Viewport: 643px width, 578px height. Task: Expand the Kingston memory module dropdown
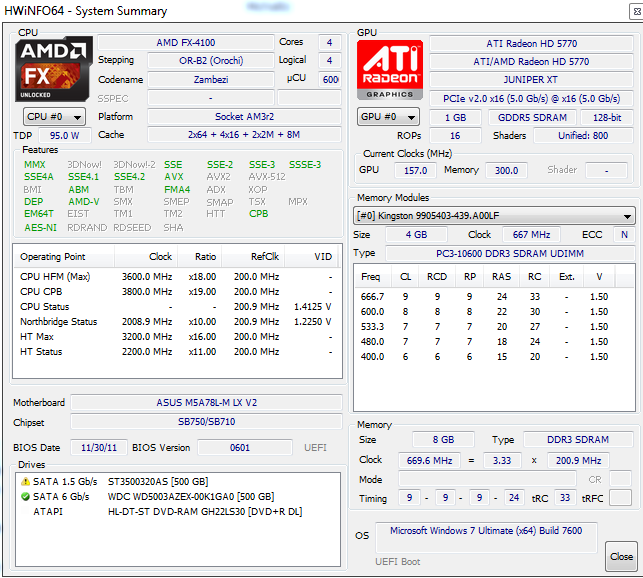[x=494, y=216]
